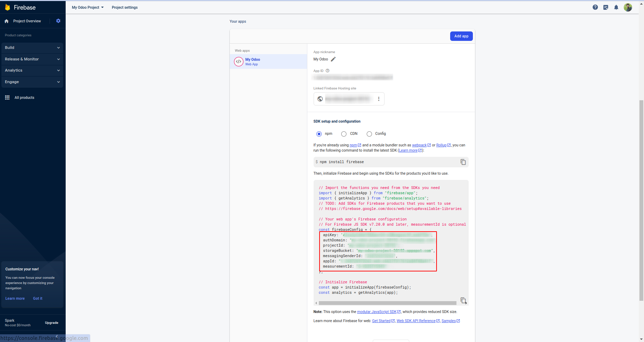Open the Rollup link

[x=443, y=145]
